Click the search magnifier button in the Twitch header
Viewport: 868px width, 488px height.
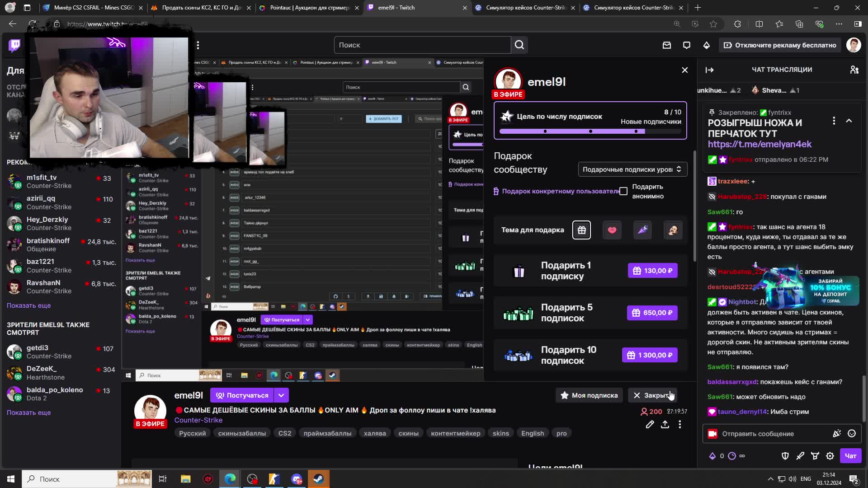tap(519, 45)
